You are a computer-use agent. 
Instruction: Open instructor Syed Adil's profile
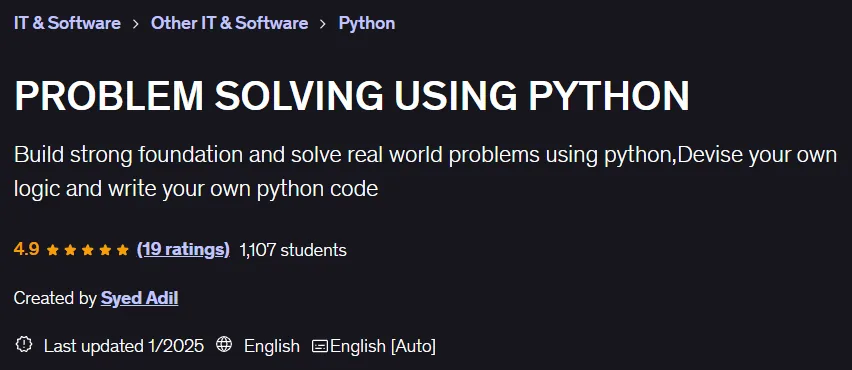(139, 298)
